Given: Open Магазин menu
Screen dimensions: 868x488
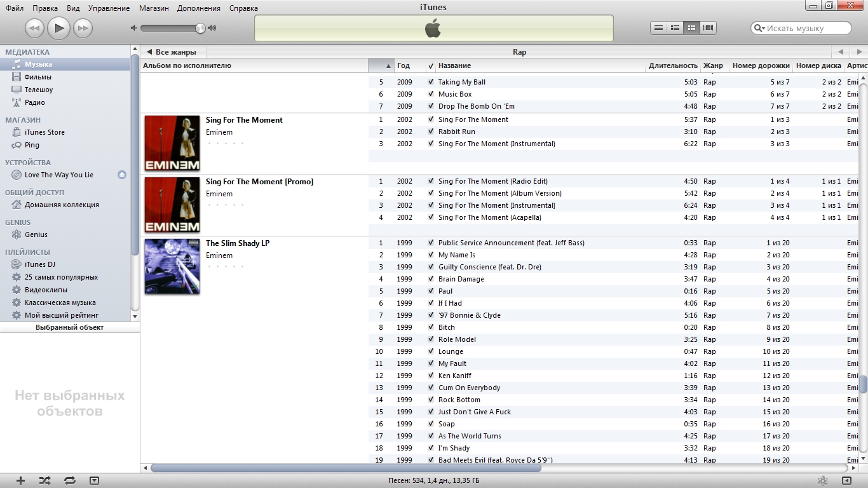Looking at the screenshot, I should click(154, 8).
